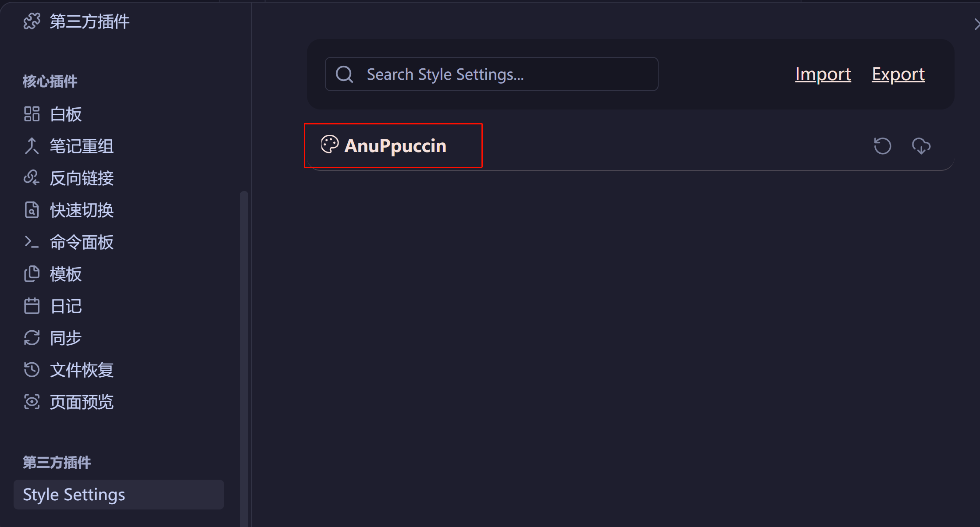The image size is (980, 527).
Task: Click the Export link
Action: click(x=898, y=74)
